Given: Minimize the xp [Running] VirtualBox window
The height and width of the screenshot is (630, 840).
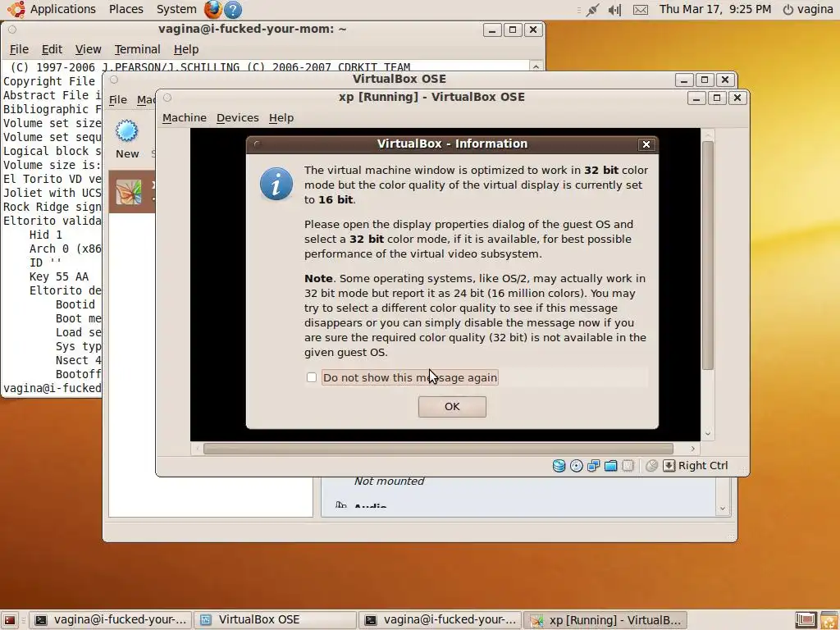Looking at the screenshot, I should (696, 98).
